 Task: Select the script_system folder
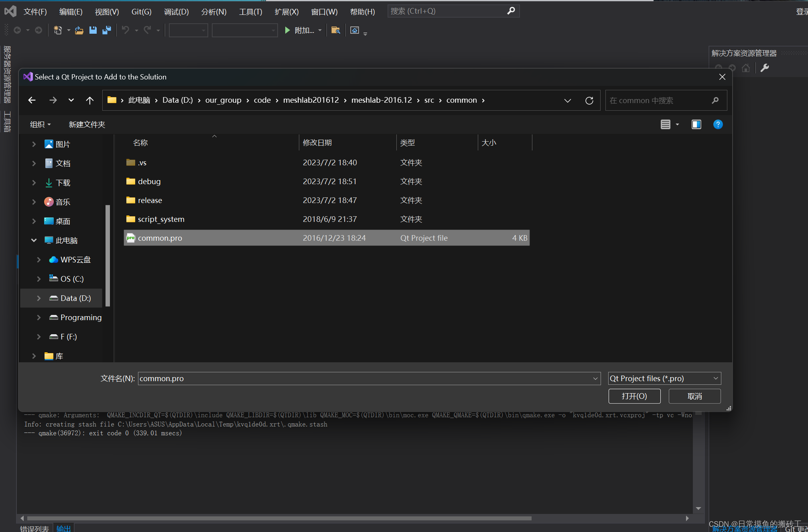point(161,219)
